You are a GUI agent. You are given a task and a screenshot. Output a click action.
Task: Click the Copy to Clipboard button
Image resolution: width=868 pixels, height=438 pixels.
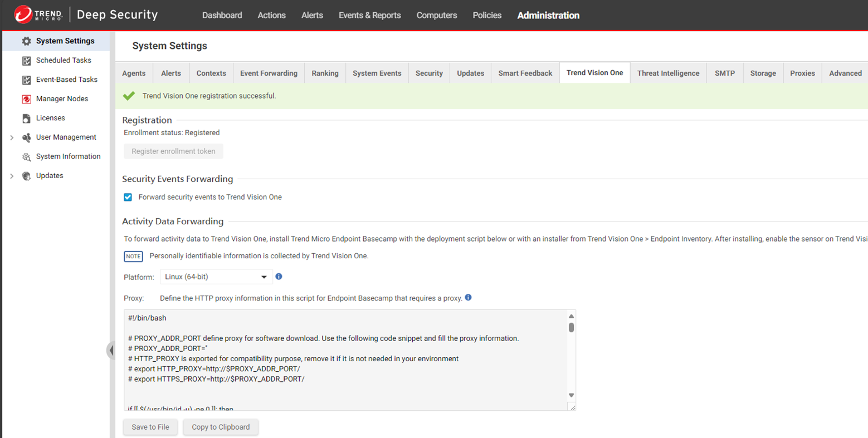(x=221, y=427)
